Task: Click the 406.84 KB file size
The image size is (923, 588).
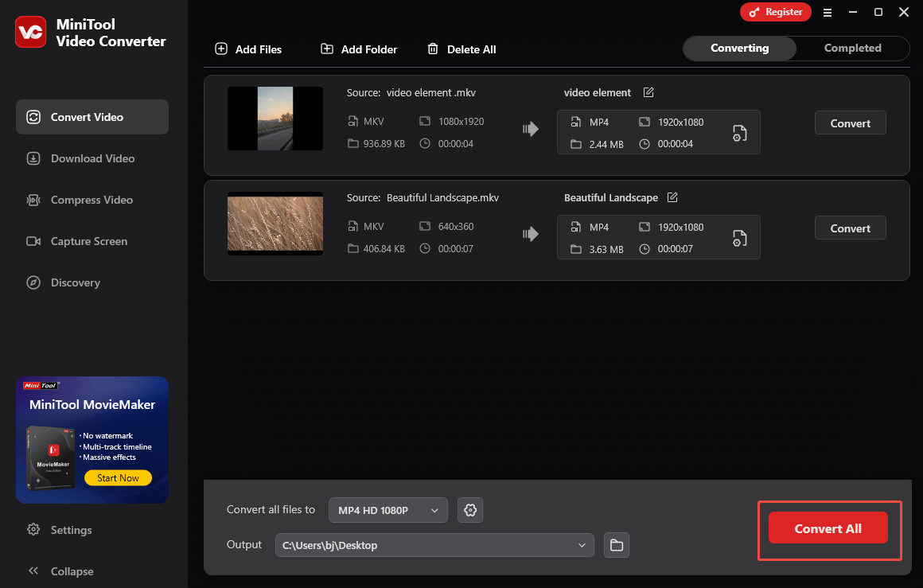Action: (384, 249)
